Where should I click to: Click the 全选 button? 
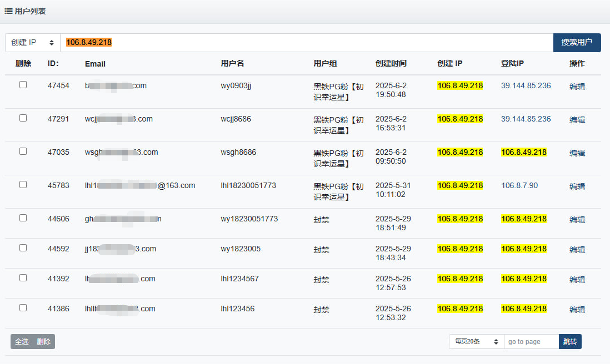tap(22, 341)
